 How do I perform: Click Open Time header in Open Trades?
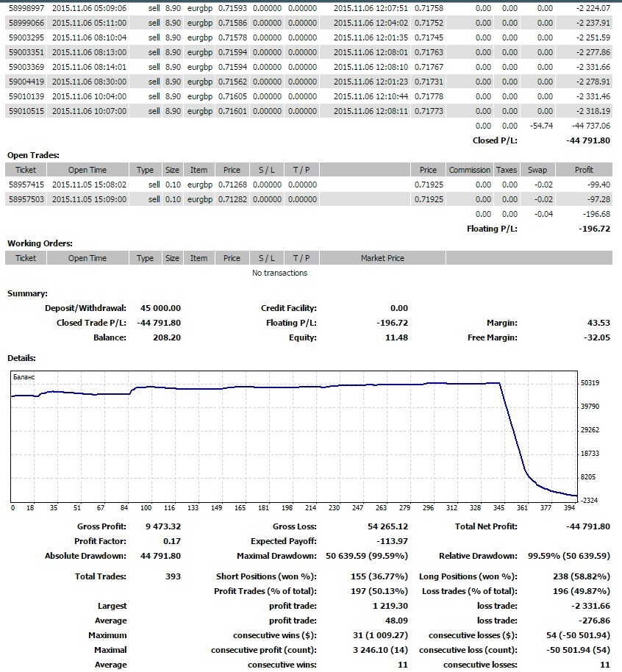(87, 170)
